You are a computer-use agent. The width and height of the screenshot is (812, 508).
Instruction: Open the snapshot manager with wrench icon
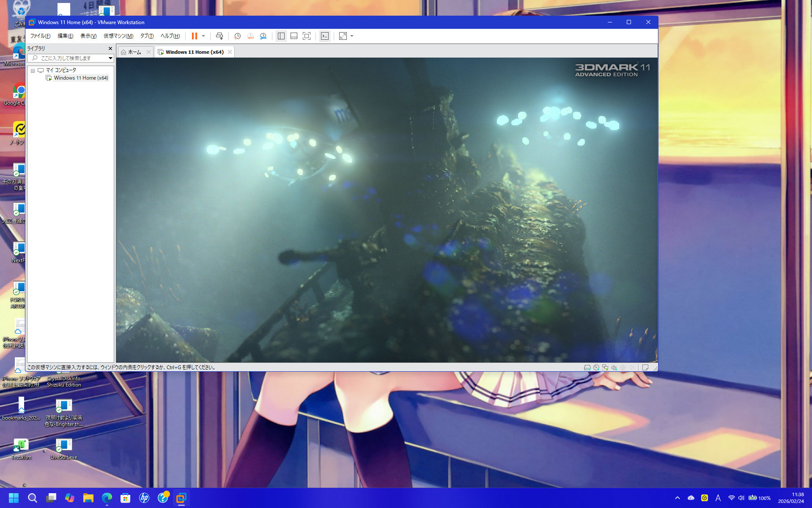[x=263, y=36]
